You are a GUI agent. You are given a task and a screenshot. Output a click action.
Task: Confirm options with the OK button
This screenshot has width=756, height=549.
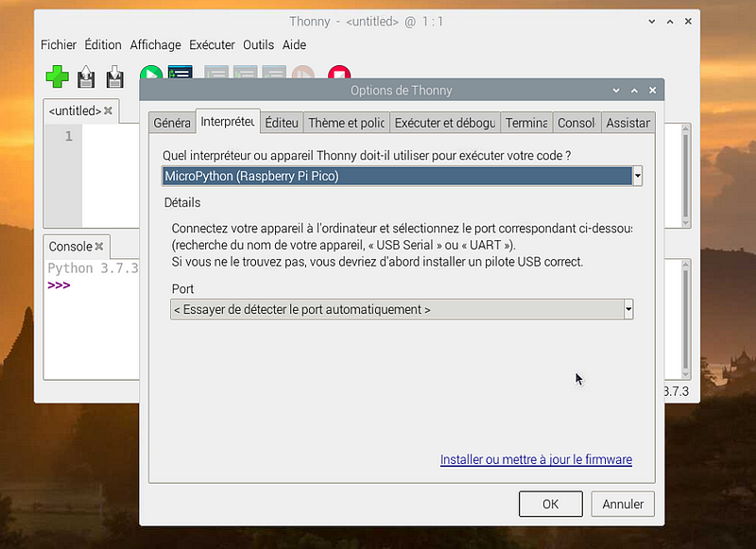pyautogui.click(x=551, y=505)
